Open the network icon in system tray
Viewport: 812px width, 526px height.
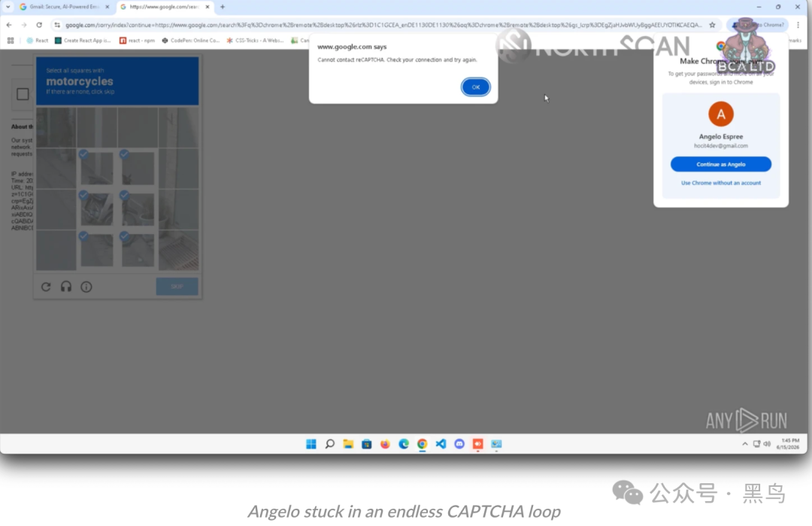pyautogui.click(x=756, y=444)
